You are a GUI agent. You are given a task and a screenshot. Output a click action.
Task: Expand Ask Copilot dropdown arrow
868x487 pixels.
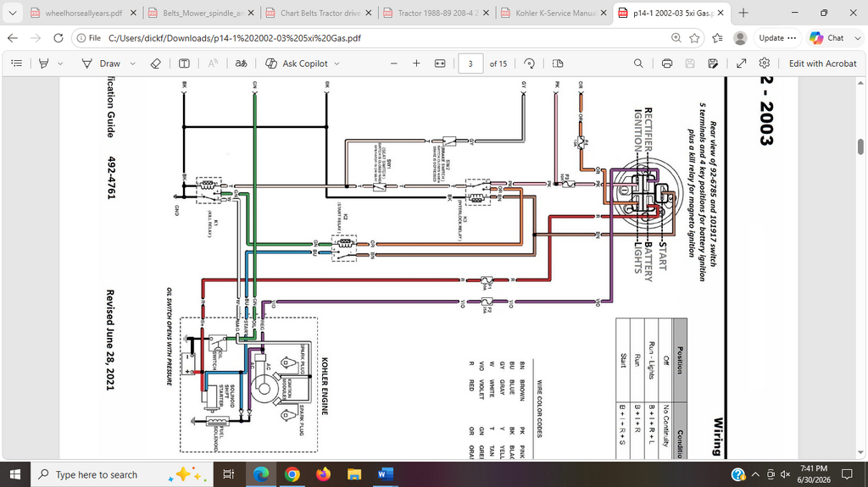(337, 64)
